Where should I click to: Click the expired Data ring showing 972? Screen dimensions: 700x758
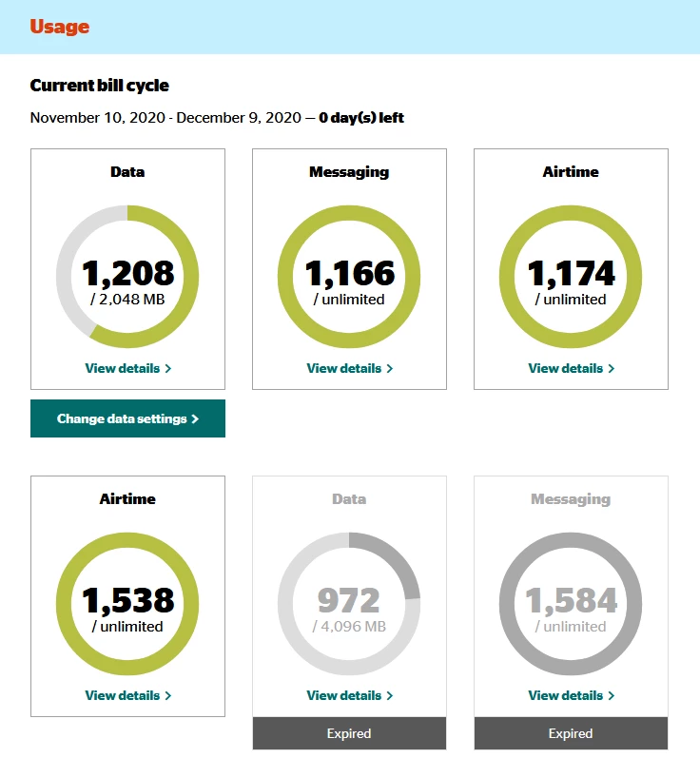click(x=349, y=604)
